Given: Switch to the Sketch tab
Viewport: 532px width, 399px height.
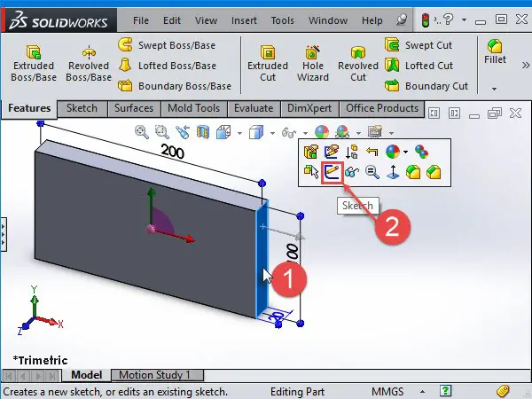Looking at the screenshot, I should pyautogui.click(x=82, y=108).
